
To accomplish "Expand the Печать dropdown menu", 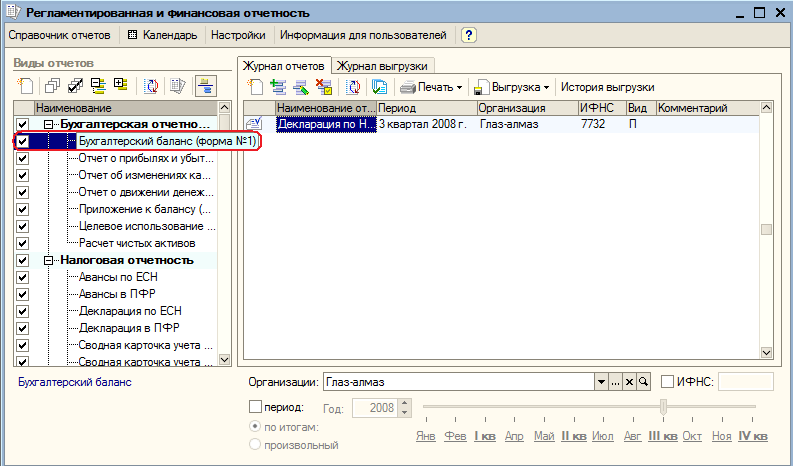I will [459, 88].
